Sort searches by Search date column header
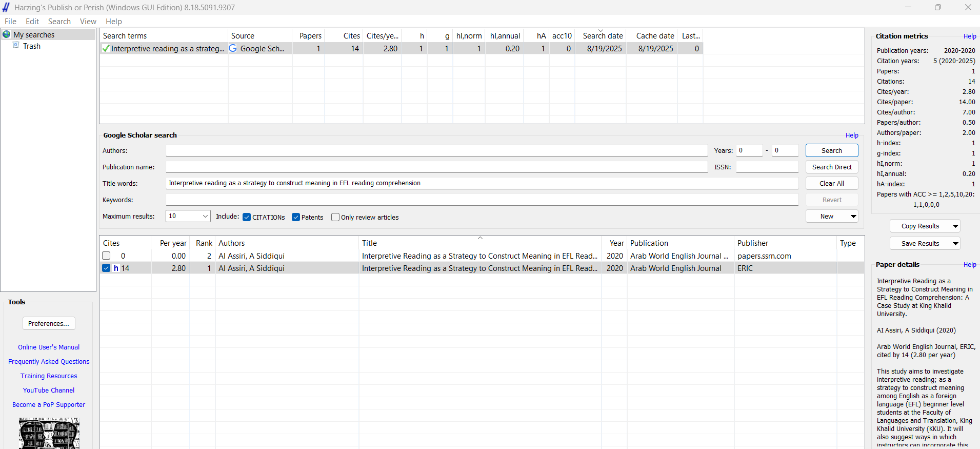This screenshot has height=449, width=980. [x=601, y=36]
